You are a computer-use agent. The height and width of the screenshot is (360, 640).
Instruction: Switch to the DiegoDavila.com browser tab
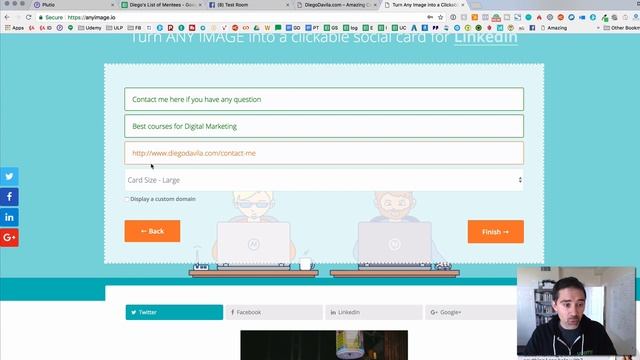[337, 5]
